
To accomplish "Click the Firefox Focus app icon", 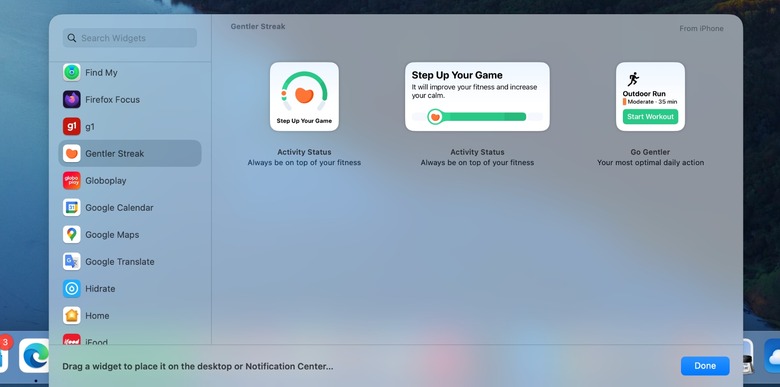I will (72, 99).
